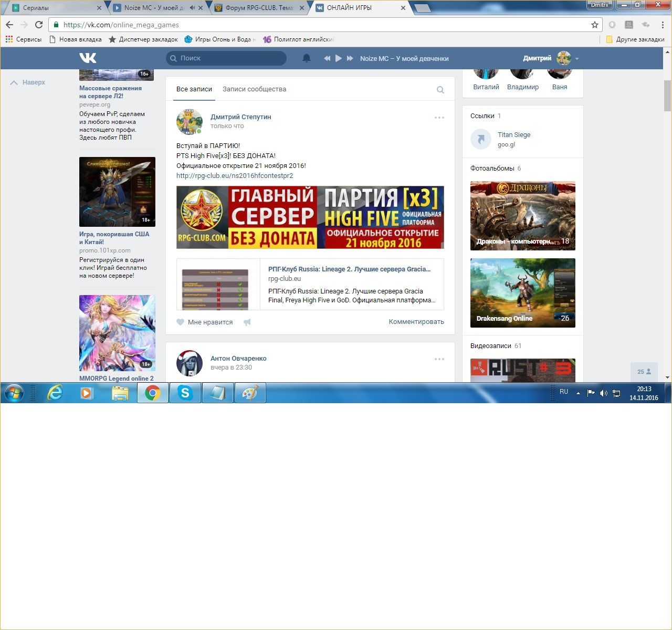The height and width of the screenshot is (630, 672).
Task: Expand the Другие закладки folder
Action: pyautogui.click(x=635, y=39)
